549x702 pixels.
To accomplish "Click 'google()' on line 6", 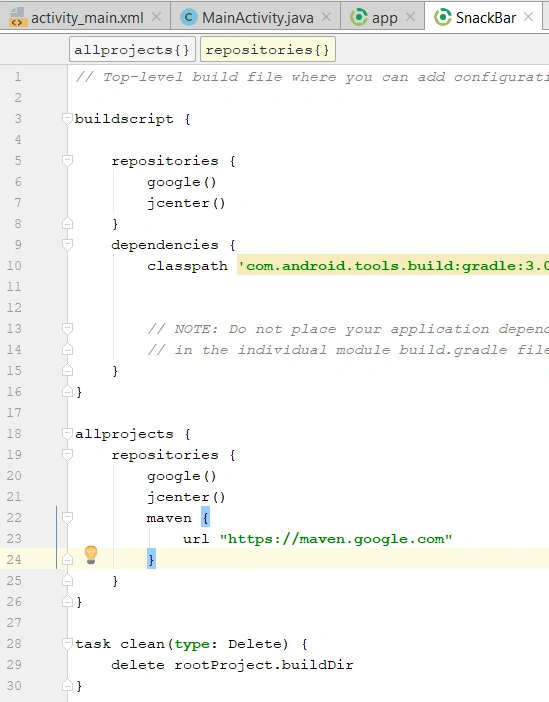I will (182, 182).
